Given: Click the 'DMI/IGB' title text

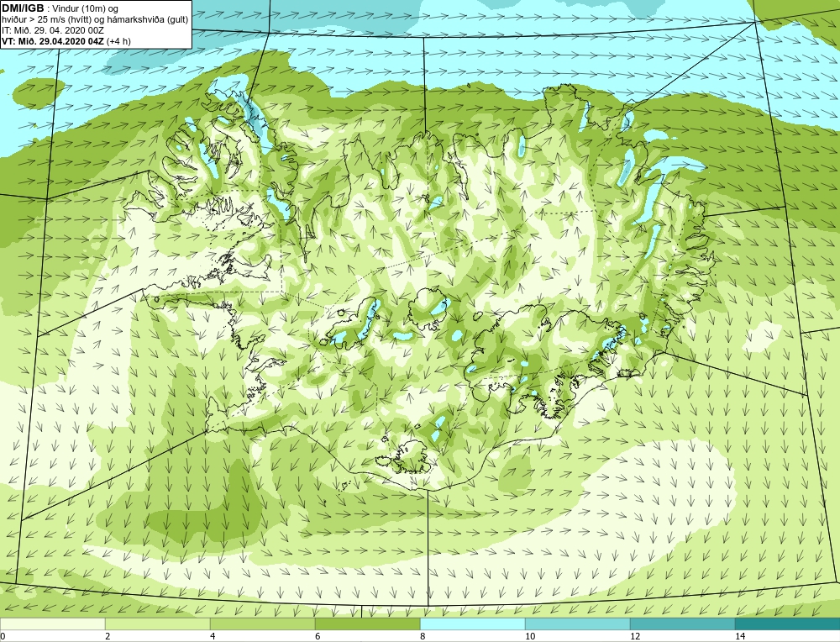Looking at the screenshot, I should pos(23,8).
